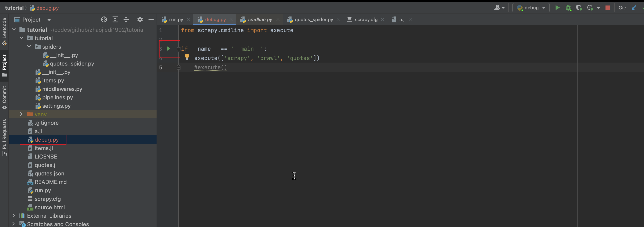Open the user account dropdown arrow
The image size is (644, 227).
click(x=503, y=8)
